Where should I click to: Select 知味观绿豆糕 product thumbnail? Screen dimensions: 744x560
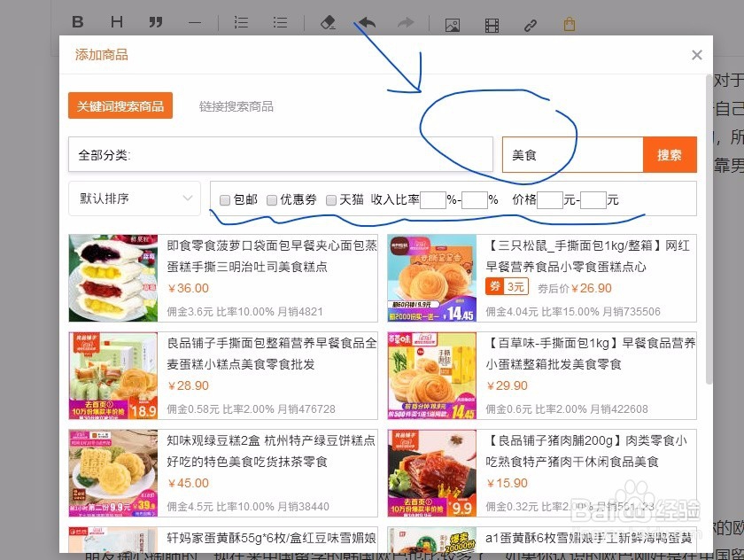(113, 473)
